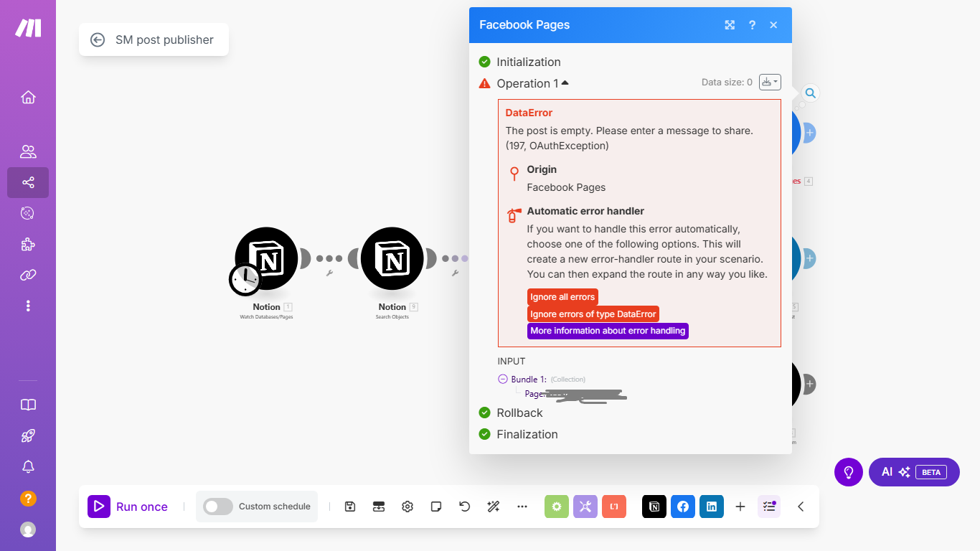The image size is (980, 551).
Task: Open the Connections link icon in the sidebar
Action: (28, 275)
